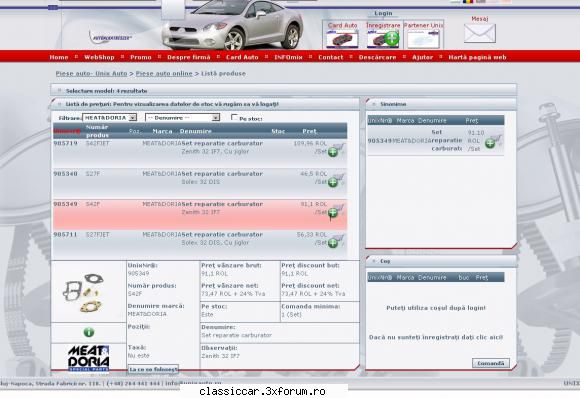Viewport: 580px width, 398px height.
Task: Click the Comandă button
Action: [x=490, y=363]
